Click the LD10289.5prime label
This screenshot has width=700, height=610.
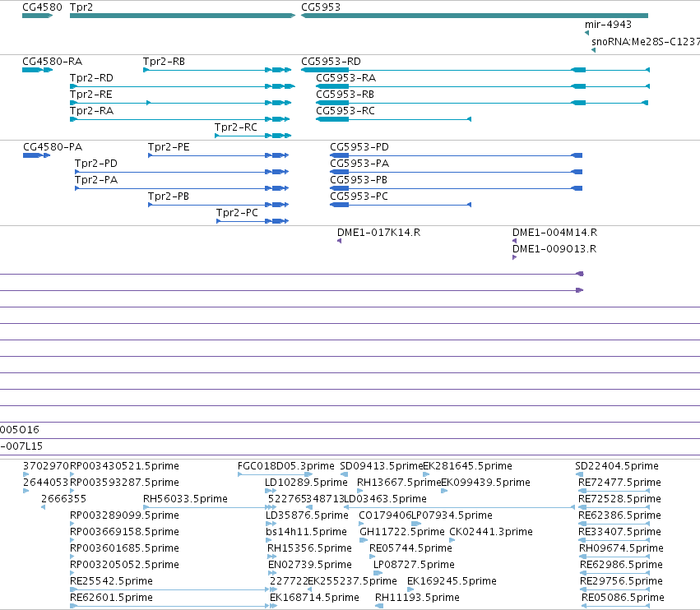[x=306, y=483]
